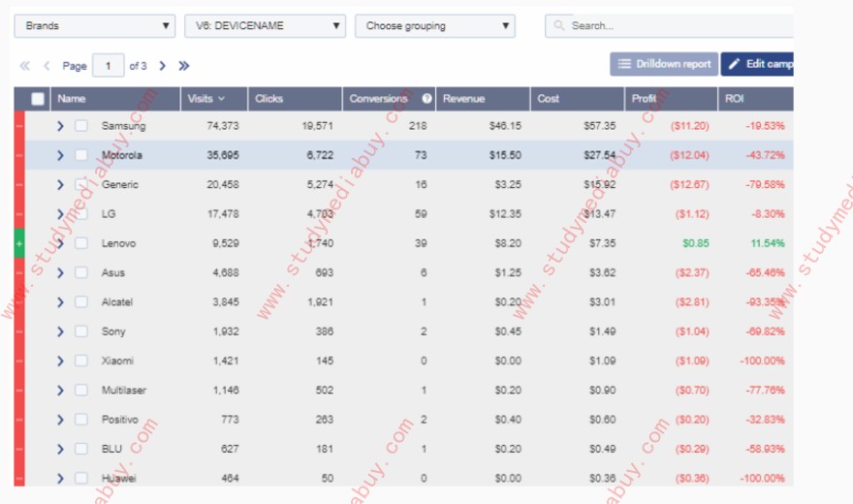
Task: Click Sony's cost value $1.49
Action: point(602,331)
